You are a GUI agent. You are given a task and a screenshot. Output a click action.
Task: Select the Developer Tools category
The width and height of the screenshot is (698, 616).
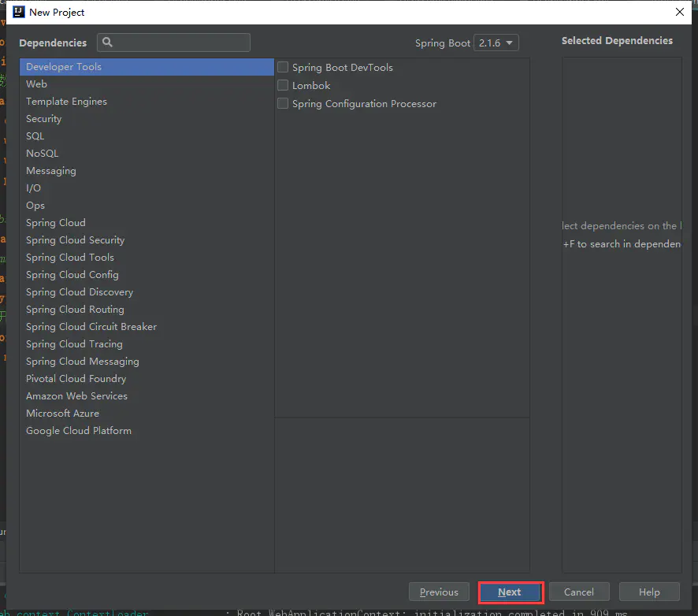coord(147,67)
